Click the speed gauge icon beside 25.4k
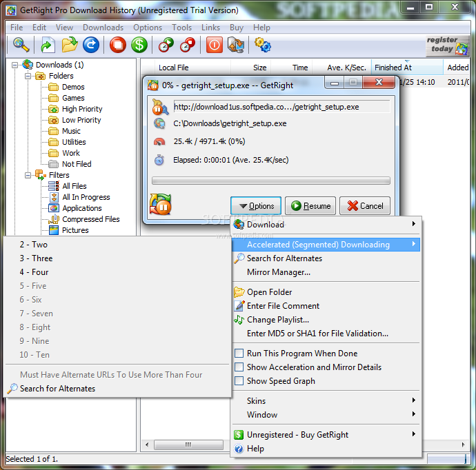The image size is (476, 470). pos(159,141)
